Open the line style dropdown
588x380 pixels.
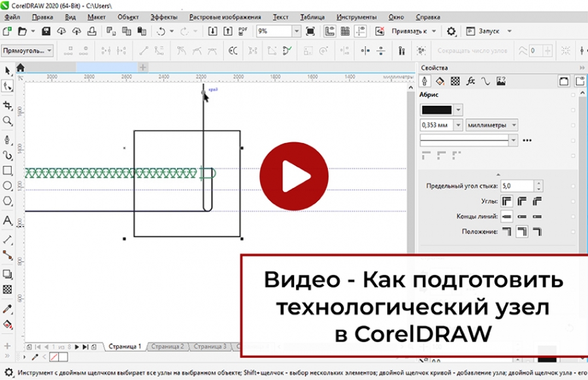point(514,140)
